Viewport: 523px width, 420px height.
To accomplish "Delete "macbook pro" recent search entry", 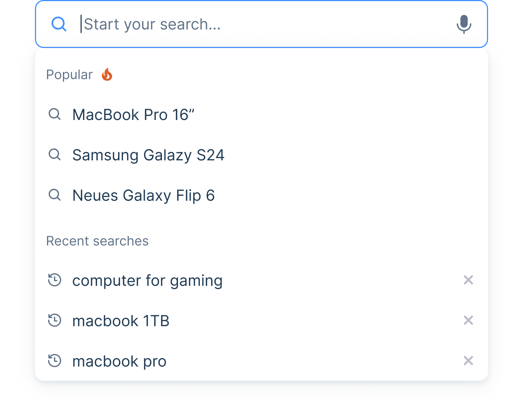I will (x=468, y=361).
